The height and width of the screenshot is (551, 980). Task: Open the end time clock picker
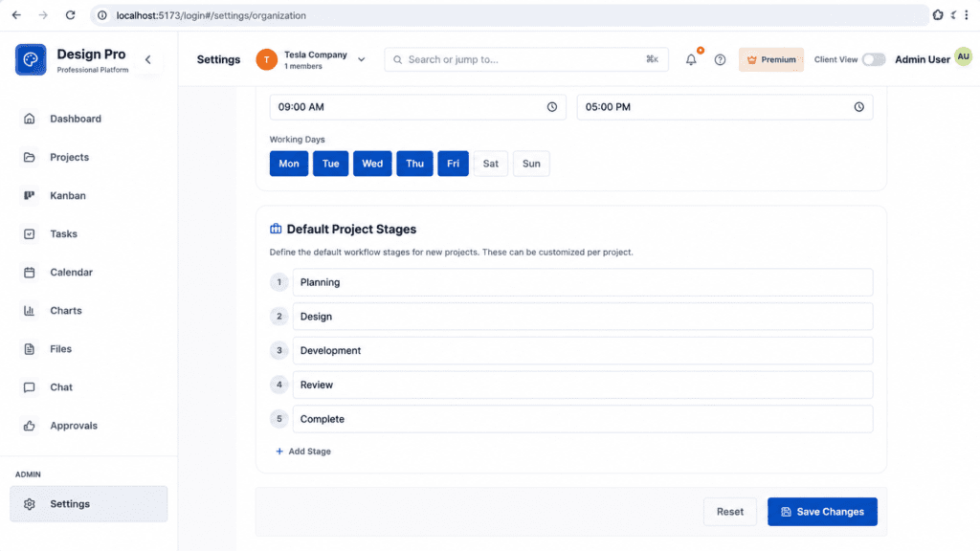click(859, 107)
